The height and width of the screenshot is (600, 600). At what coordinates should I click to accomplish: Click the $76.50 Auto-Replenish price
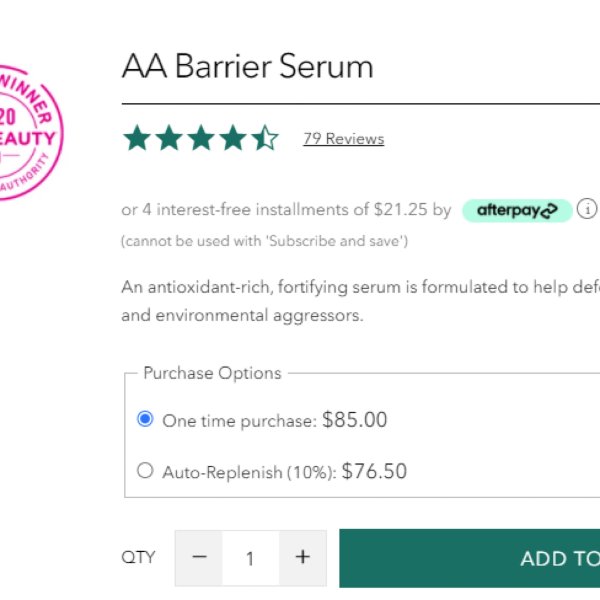click(x=374, y=471)
